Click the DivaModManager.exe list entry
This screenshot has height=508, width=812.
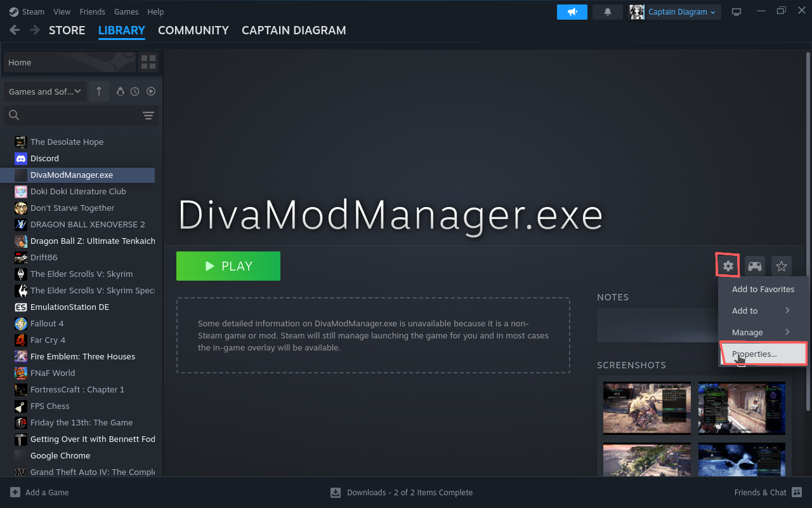[77, 175]
